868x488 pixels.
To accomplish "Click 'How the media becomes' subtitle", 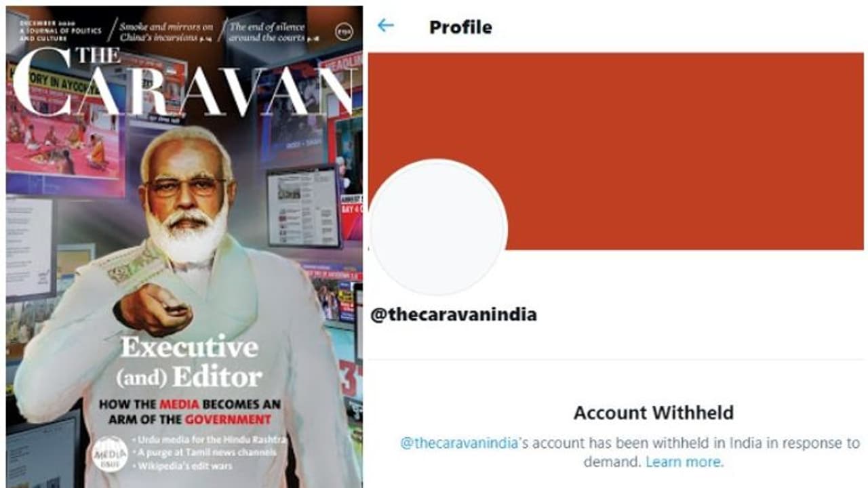I will 189,411.
